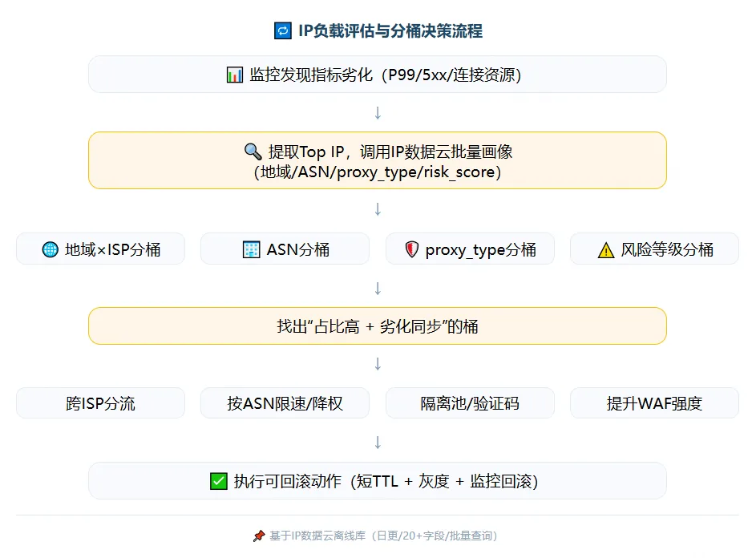Select the 跨ISP分流 action box
Screen dimensions: 756x558
(x=100, y=403)
